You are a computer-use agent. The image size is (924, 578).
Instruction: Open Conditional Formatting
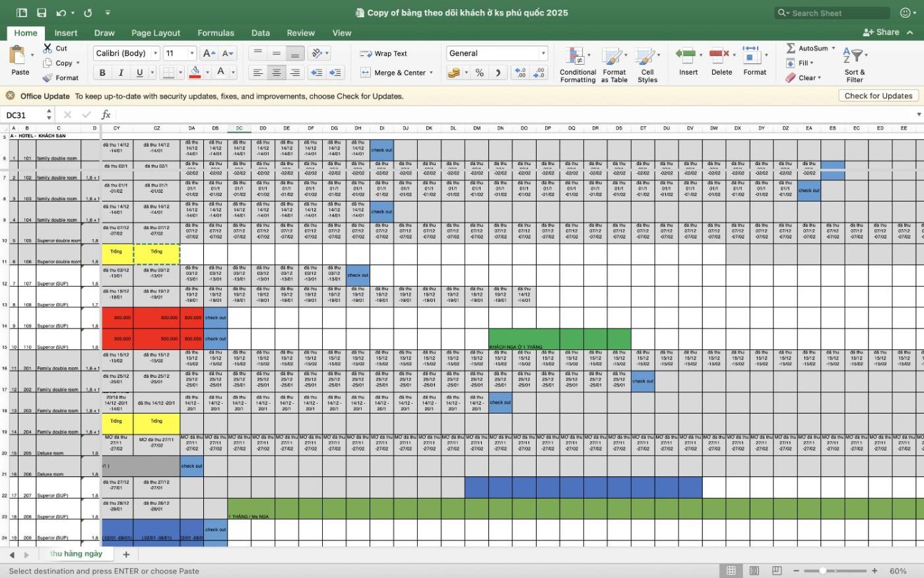(x=577, y=65)
